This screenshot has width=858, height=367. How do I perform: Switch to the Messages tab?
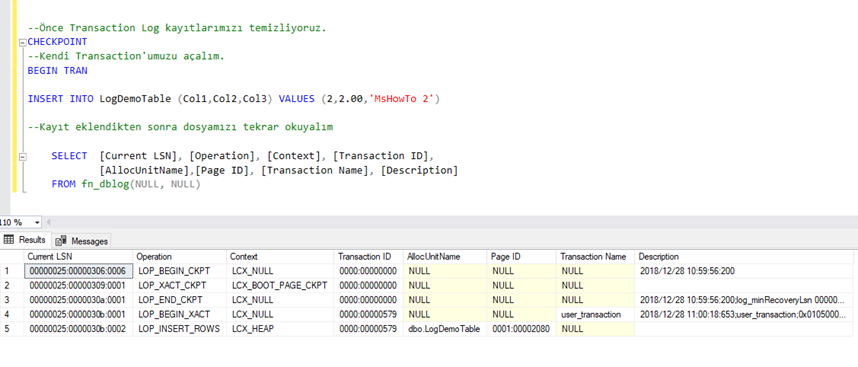tap(82, 241)
